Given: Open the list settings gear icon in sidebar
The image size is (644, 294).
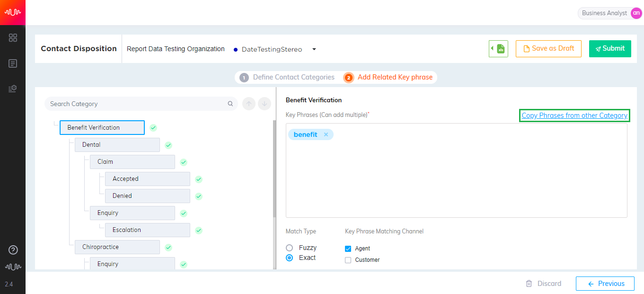Looking at the screenshot, I should point(13,89).
